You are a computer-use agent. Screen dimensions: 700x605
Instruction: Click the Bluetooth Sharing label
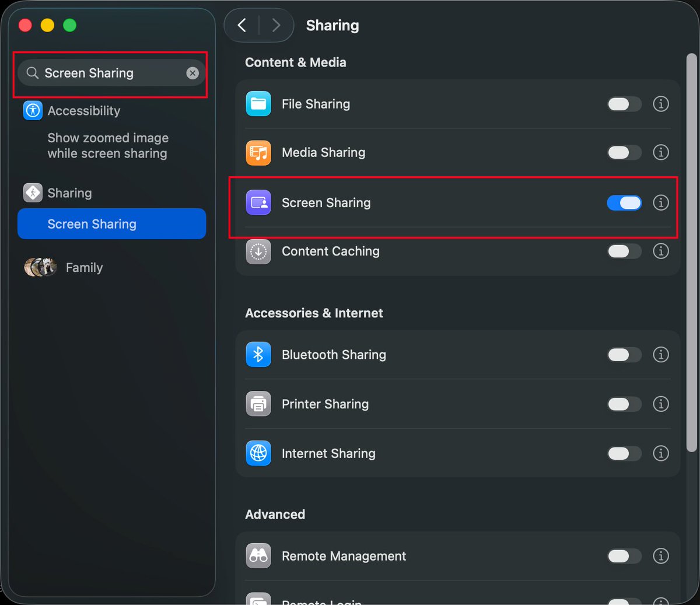(x=334, y=354)
